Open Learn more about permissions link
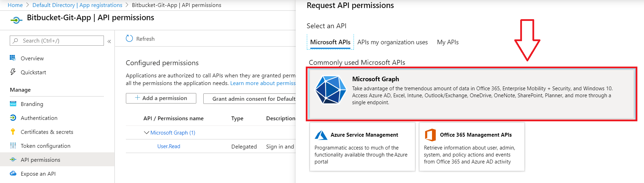The image size is (644, 183). pyautogui.click(x=263, y=83)
